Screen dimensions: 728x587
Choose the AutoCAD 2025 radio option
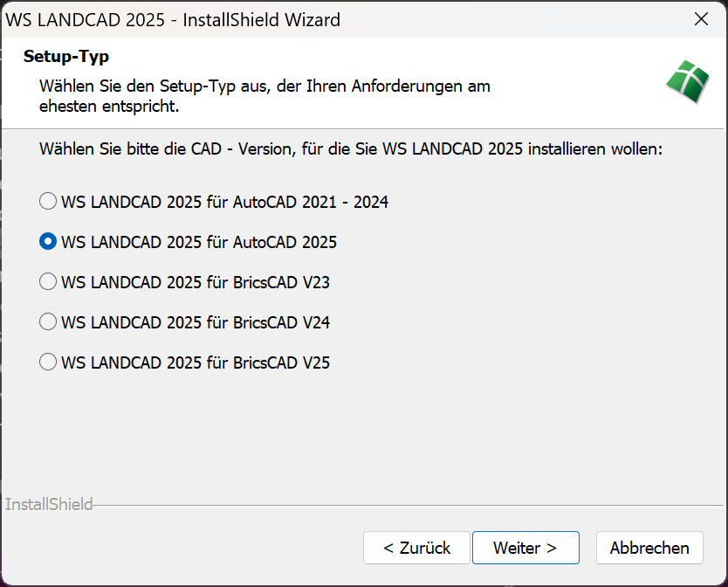48,242
